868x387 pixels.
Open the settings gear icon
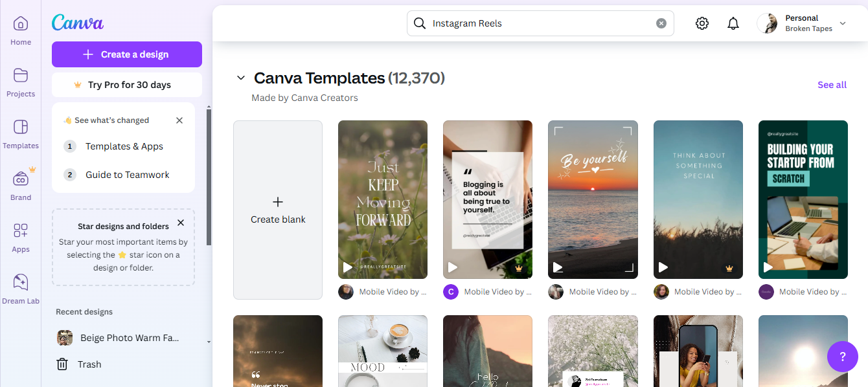click(702, 23)
